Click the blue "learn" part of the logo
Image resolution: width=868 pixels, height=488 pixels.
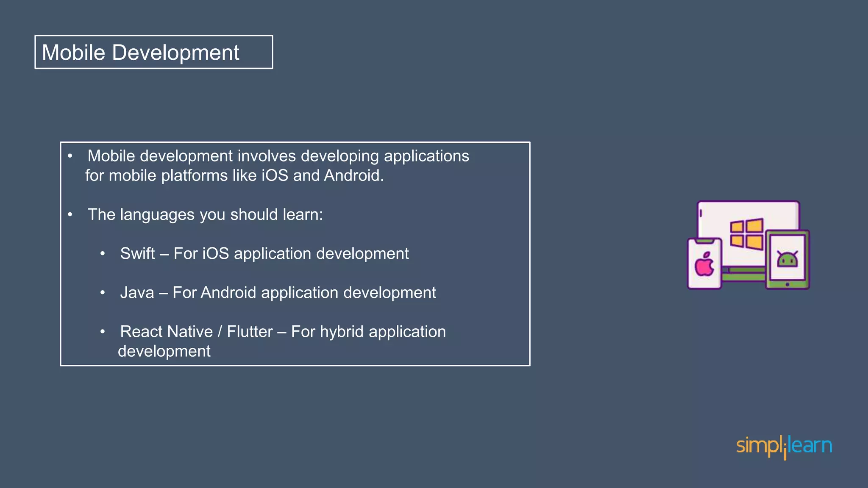tap(810, 446)
